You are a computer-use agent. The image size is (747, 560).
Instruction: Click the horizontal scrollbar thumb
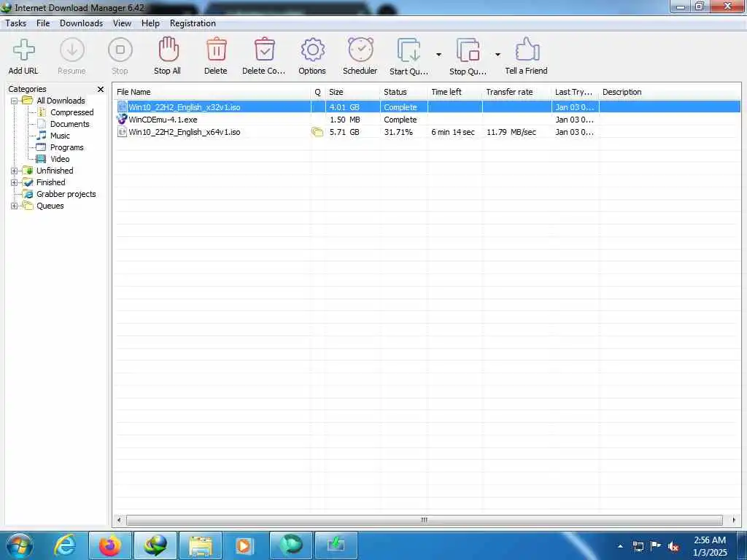pos(425,520)
